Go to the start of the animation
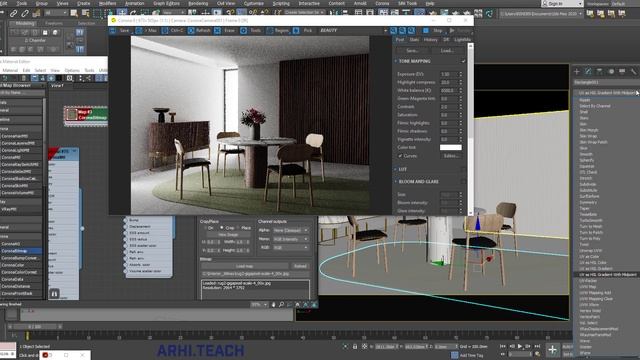The image size is (640, 360). (x=502, y=346)
